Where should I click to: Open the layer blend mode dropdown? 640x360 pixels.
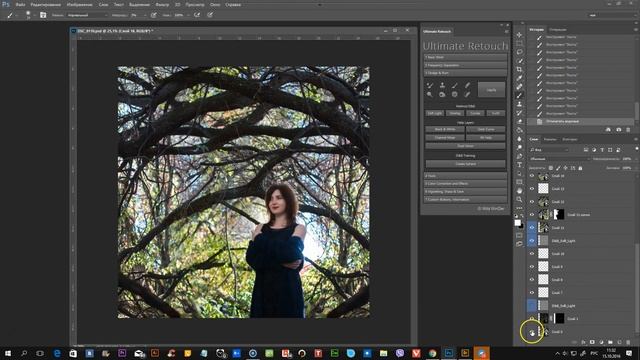click(x=559, y=159)
